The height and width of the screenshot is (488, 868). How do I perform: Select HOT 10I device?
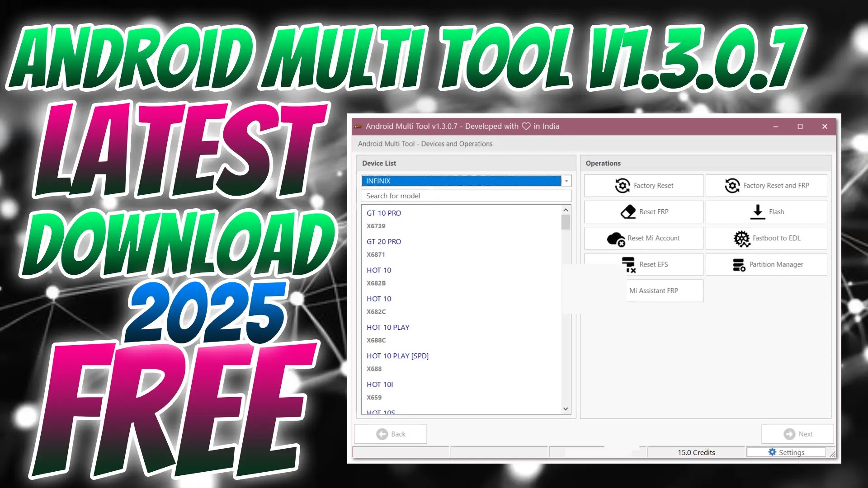pyautogui.click(x=380, y=385)
